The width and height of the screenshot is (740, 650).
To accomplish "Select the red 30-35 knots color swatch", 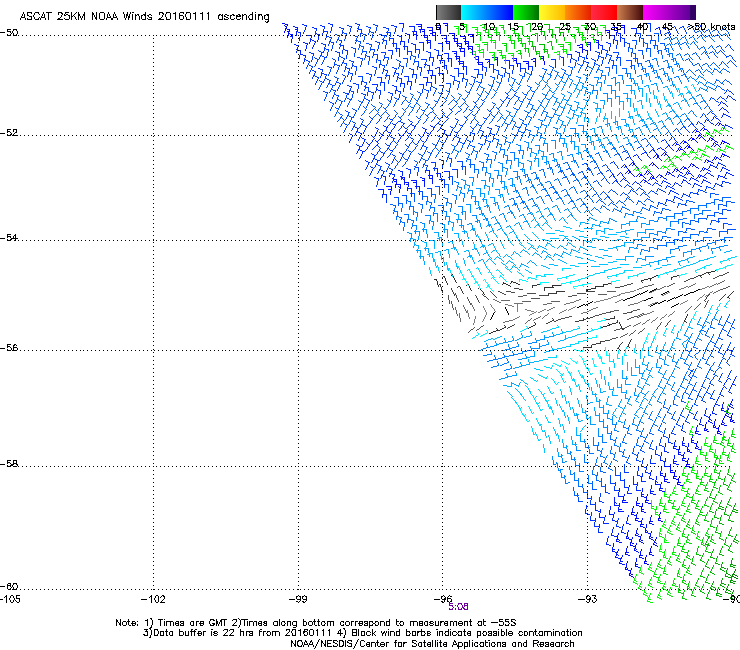I will point(604,12).
